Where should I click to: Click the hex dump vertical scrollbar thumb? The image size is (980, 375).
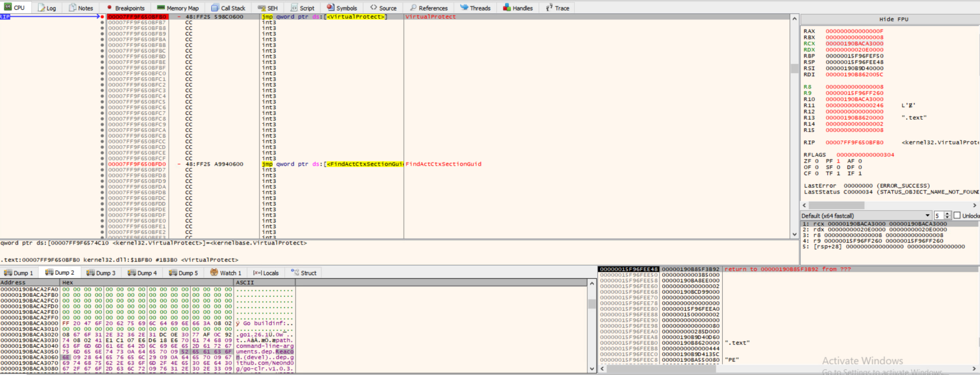click(x=592, y=304)
